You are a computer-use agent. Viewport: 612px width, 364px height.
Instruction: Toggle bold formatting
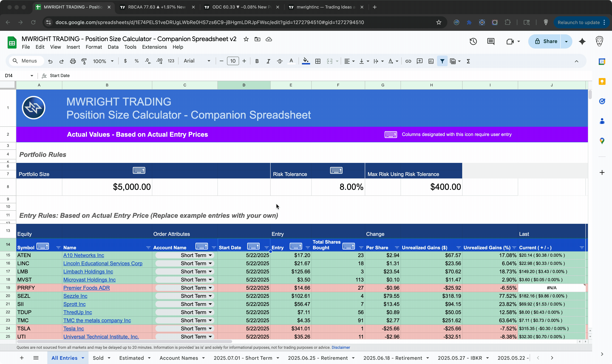(257, 61)
